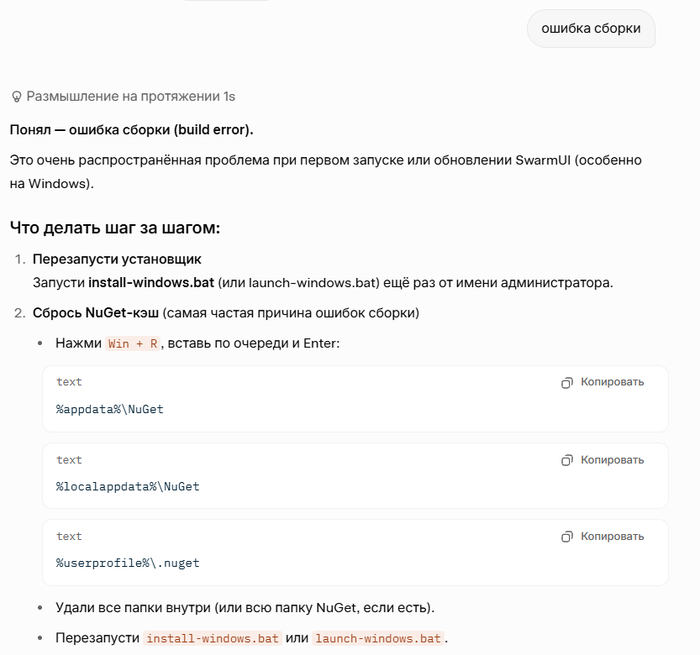Click the %userprofile%\.nuget code text
The width and height of the screenshot is (700, 655).
[x=128, y=563]
